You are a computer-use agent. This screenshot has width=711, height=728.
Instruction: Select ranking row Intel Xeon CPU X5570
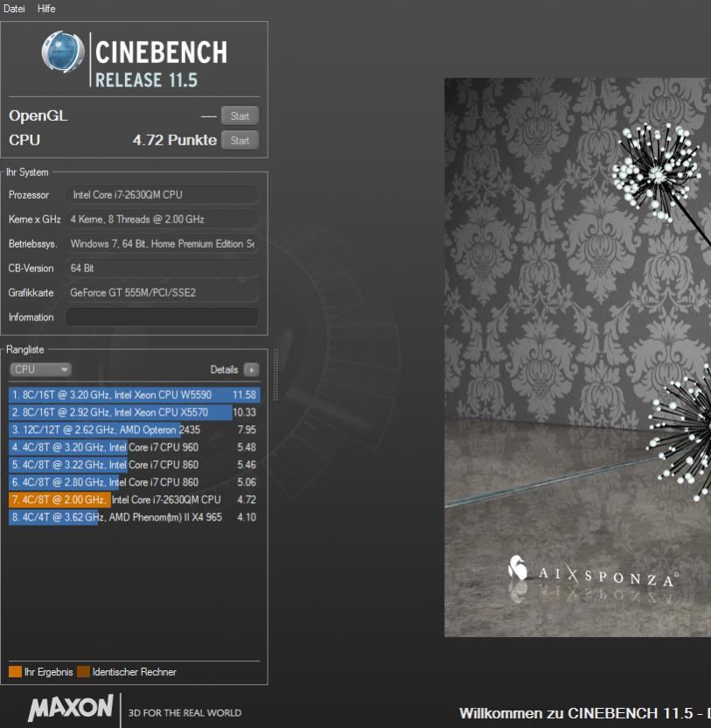coord(134,412)
